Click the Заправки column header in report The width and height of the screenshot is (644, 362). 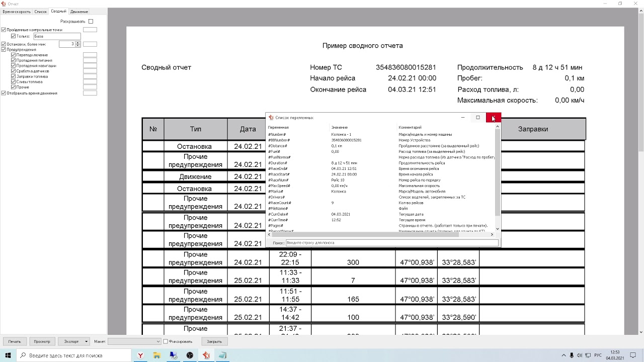click(x=533, y=129)
